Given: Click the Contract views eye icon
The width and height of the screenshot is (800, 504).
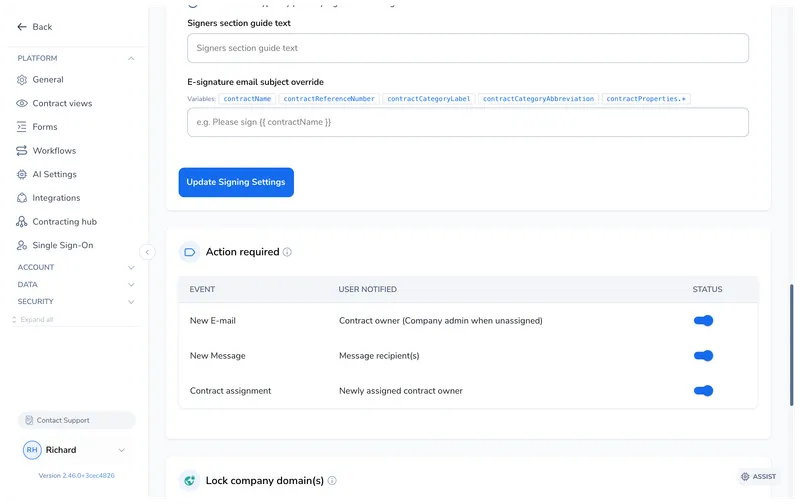Looking at the screenshot, I should click(x=21, y=103).
